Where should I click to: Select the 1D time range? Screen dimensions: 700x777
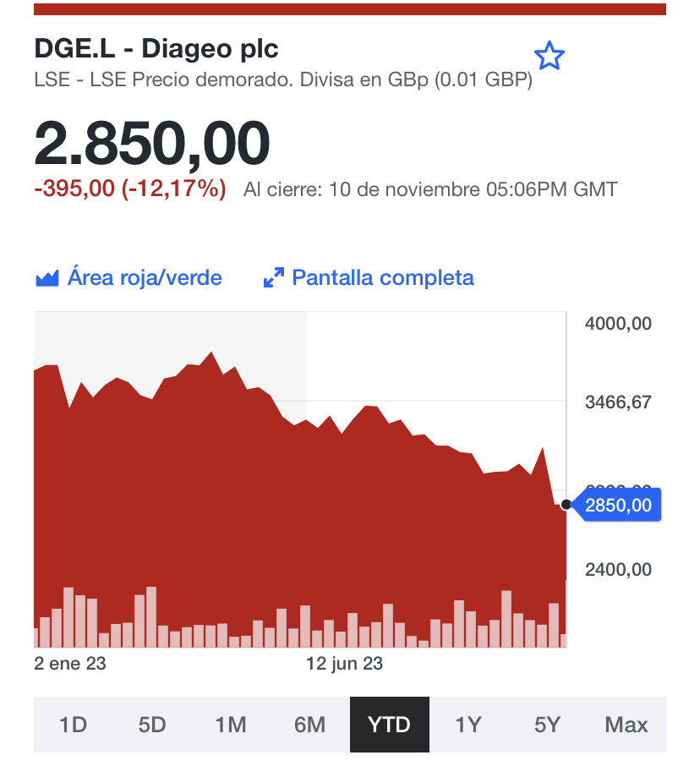coord(74,725)
